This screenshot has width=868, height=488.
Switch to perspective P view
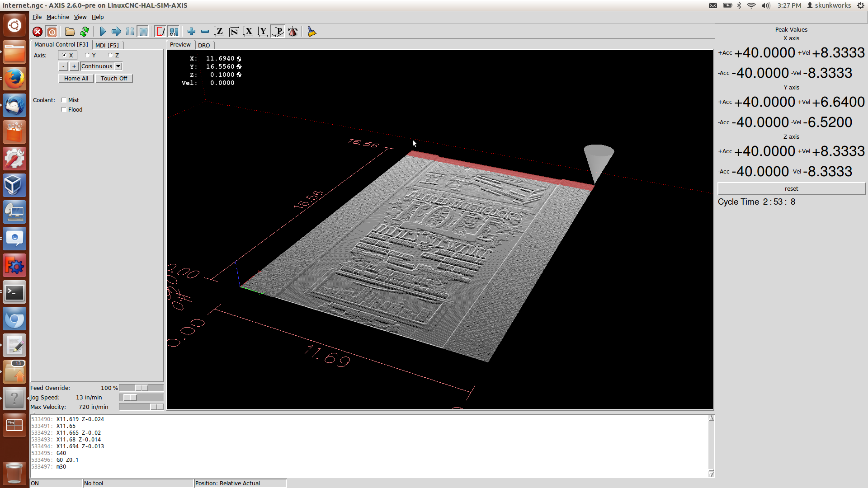pos(278,32)
